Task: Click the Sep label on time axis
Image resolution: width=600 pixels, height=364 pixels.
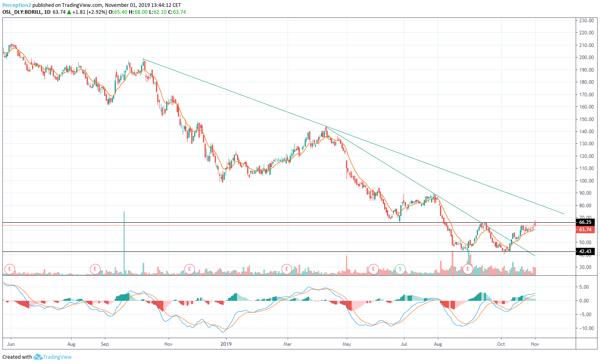Action: (105, 344)
